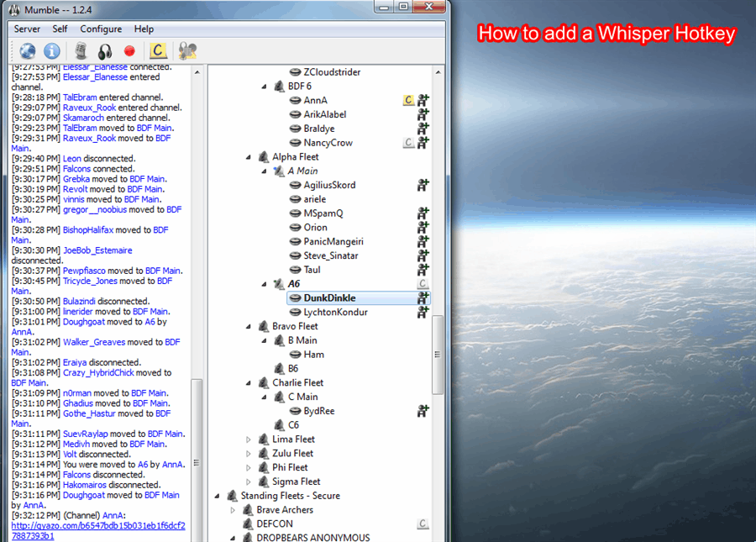This screenshot has height=542, width=756.
Task: Click the yellow comment icon next to AnnA
Action: [408, 100]
